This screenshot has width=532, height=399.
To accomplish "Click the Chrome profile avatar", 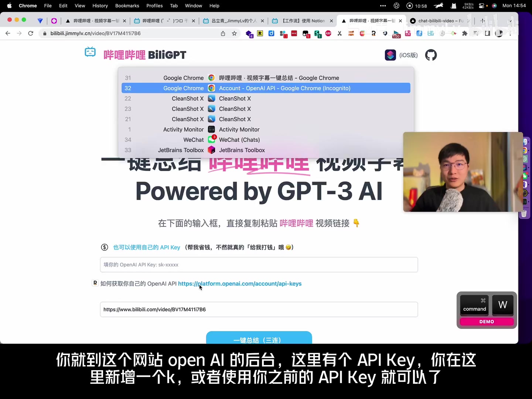I will point(499,33).
